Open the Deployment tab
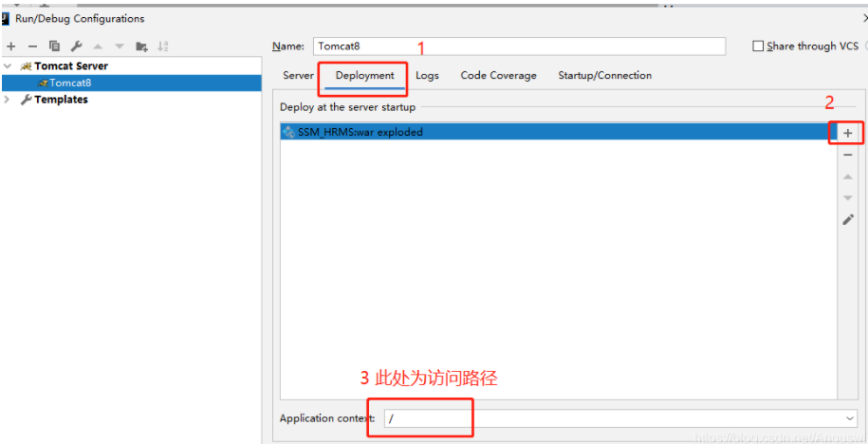 coord(365,75)
